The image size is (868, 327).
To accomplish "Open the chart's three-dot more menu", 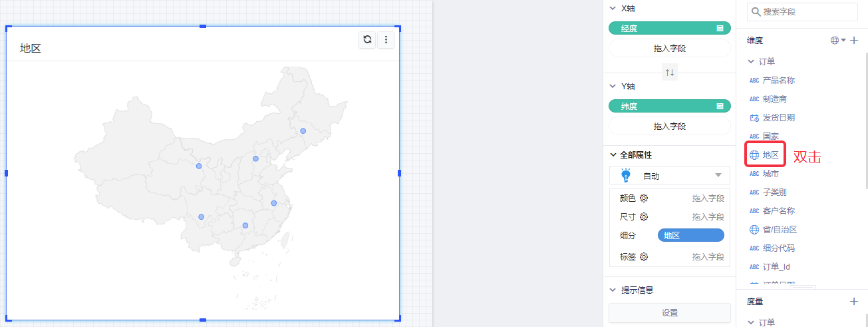I will click(x=386, y=40).
